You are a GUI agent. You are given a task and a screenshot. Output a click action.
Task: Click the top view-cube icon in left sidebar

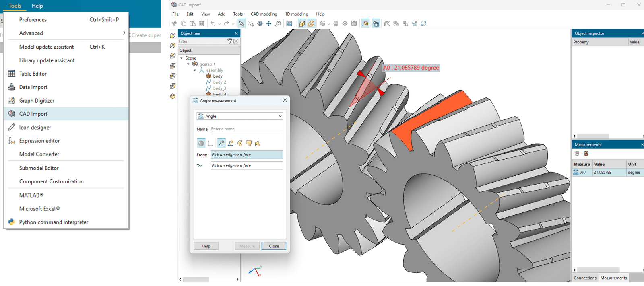click(173, 35)
